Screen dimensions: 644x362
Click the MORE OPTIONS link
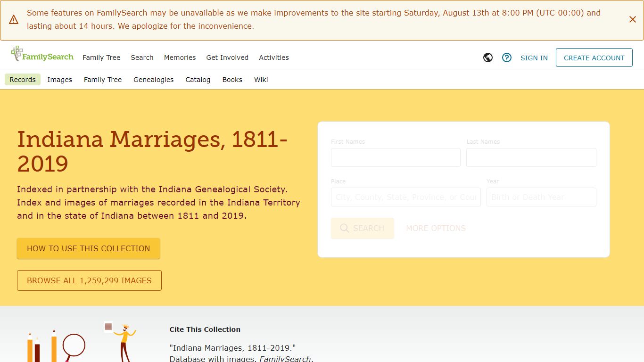click(436, 228)
